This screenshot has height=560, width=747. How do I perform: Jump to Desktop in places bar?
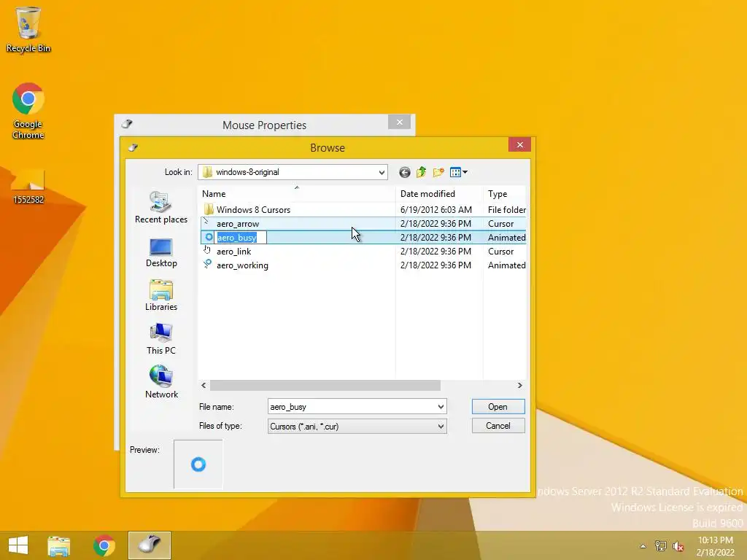coord(161,253)
